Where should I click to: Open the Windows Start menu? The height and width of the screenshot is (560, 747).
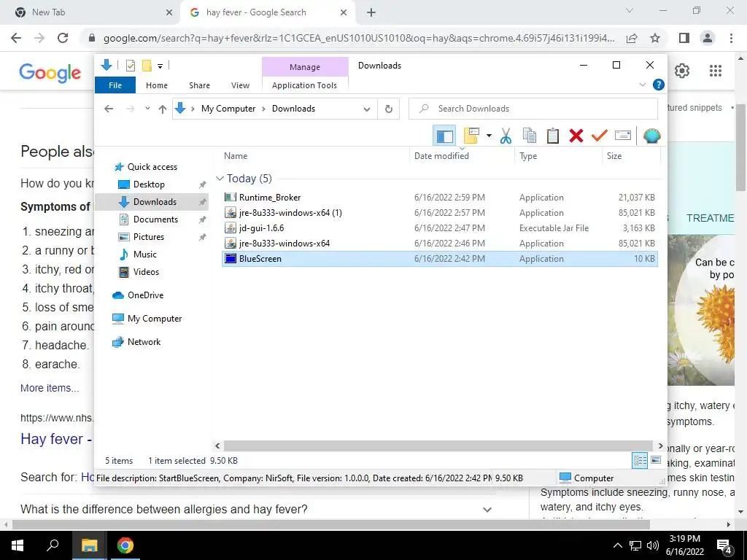coord(18,545)
